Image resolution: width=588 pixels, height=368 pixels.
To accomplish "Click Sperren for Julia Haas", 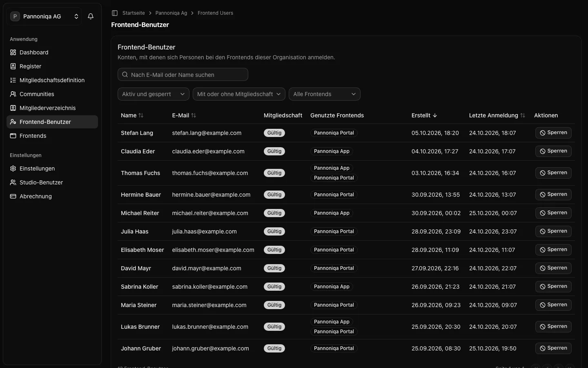I will pos(553,231).
